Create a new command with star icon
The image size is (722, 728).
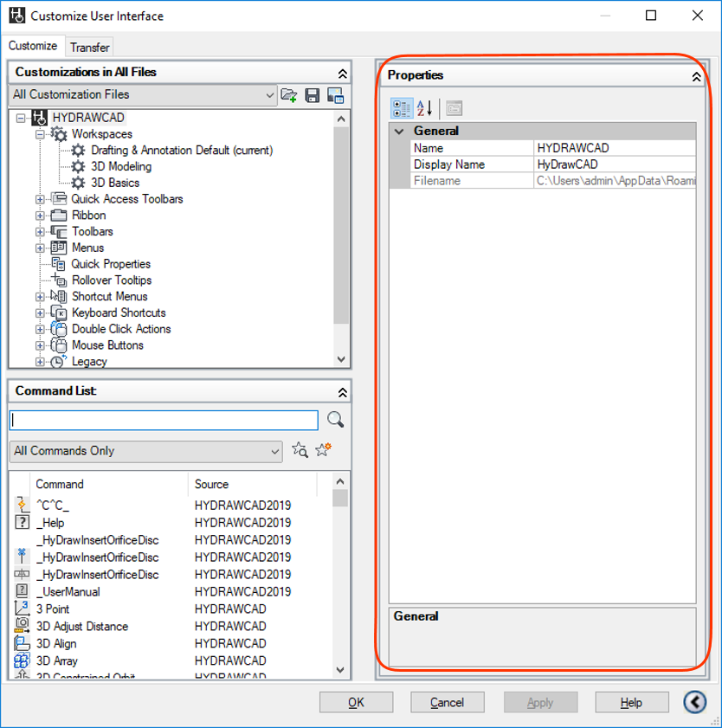(323, 449)
